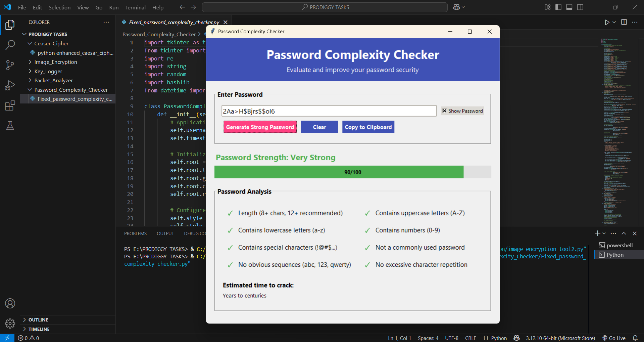Viewport: 644px width, 342px height.
Task: Click the Go Forward navigation arrow
Action: [193, 7]
